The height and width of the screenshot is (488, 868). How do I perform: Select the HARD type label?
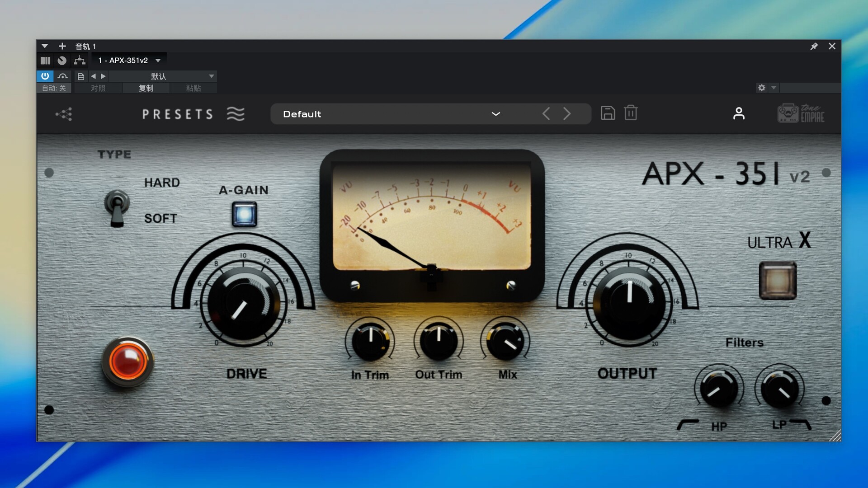pos(162,183)
